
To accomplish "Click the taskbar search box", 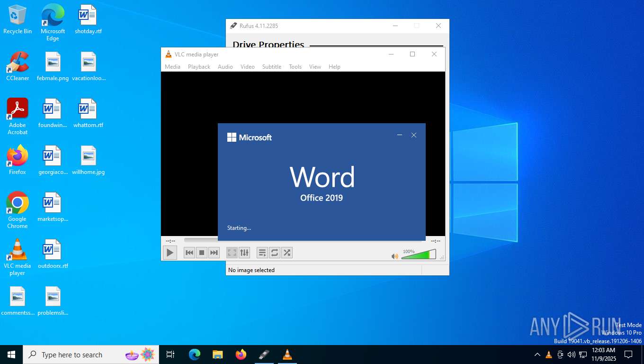I will [x=91, y=355].
